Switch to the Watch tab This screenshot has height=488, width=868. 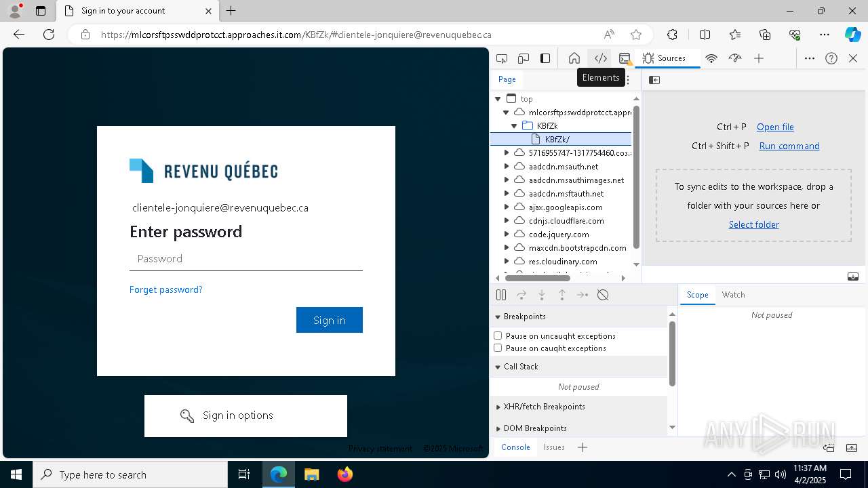(x=733, y=295)
